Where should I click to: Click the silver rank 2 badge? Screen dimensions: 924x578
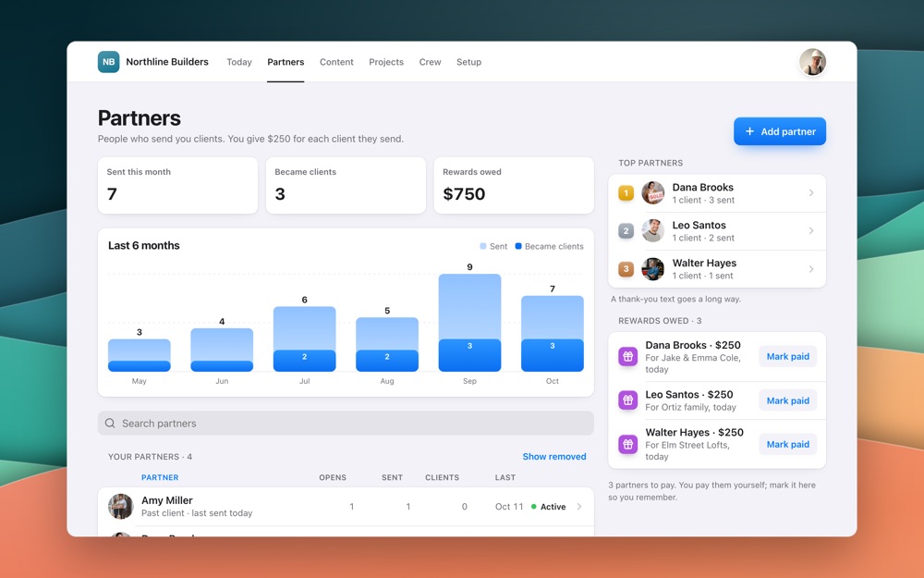tap(626, 230)
